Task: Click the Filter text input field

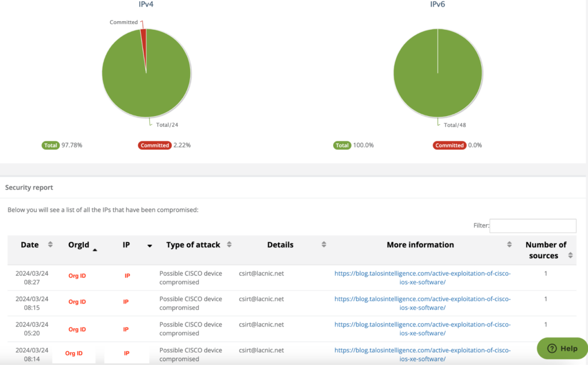Action: (x=533, y=226)
